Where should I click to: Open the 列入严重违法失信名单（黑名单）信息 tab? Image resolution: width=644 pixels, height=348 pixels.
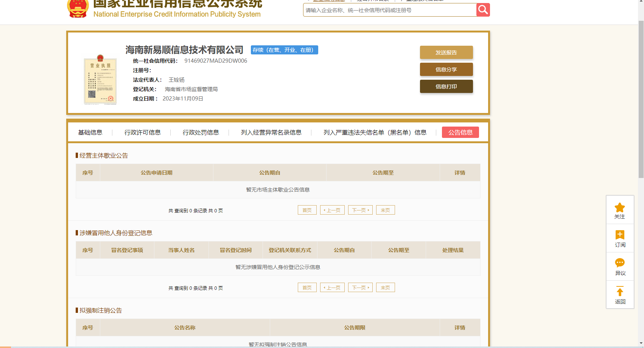(375, 132)
